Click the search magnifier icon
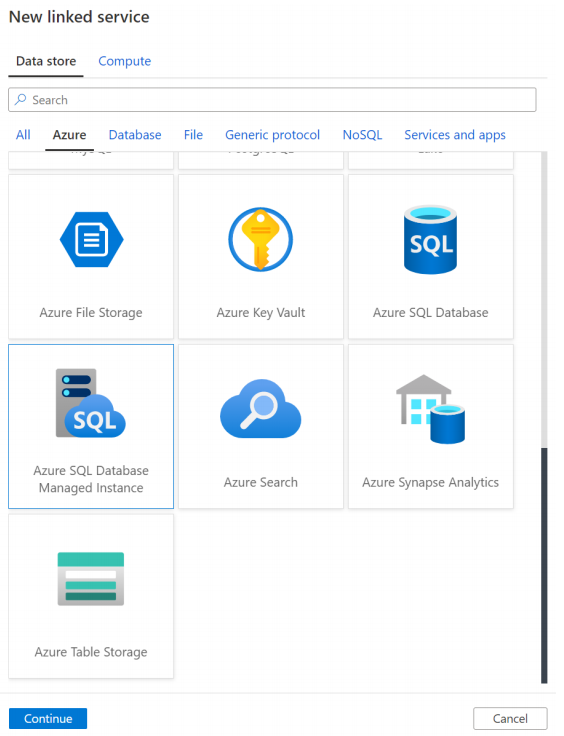Screen dimensions: 564x736 pyautogui.click(x=21, y=100)
